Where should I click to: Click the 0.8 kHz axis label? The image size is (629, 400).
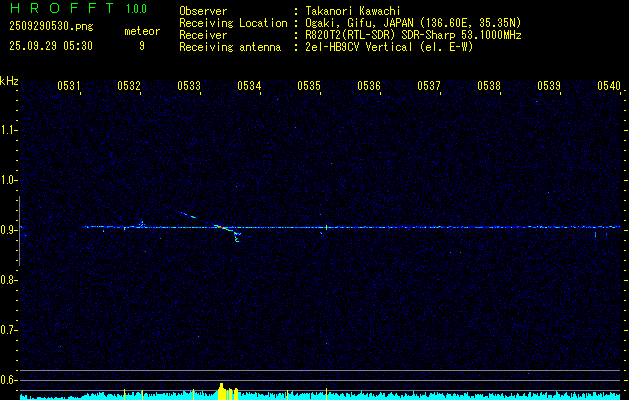[8, 280]
